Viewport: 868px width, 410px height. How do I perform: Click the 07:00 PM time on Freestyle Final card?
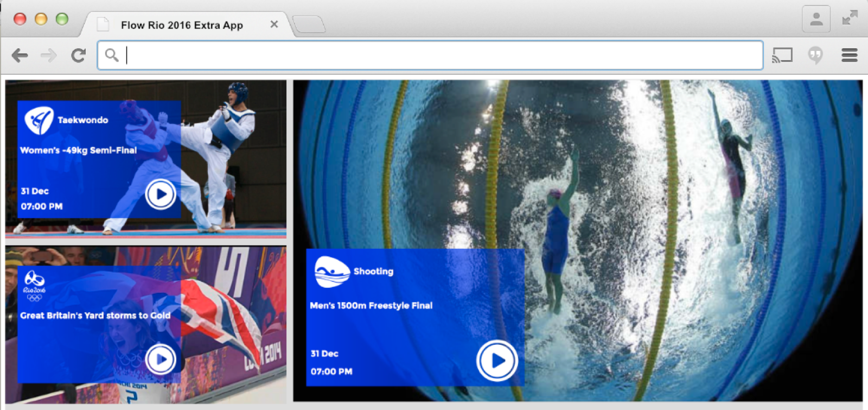(331, 371)
